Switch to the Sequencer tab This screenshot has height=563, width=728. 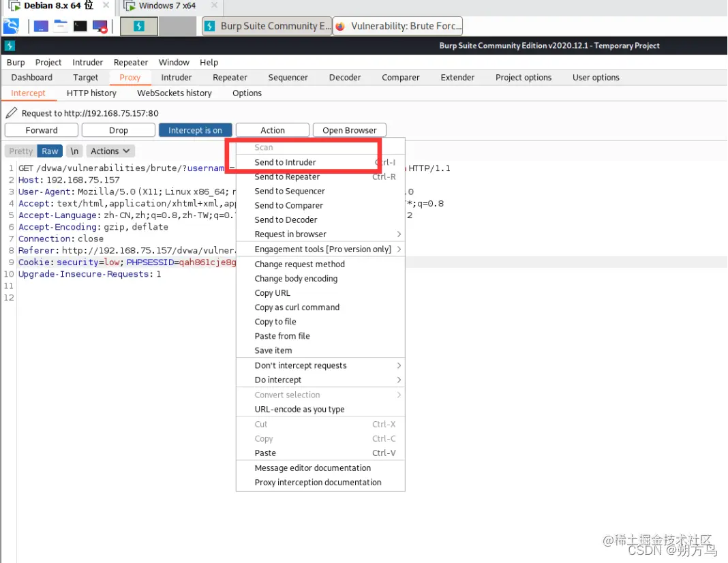point(288,78)
